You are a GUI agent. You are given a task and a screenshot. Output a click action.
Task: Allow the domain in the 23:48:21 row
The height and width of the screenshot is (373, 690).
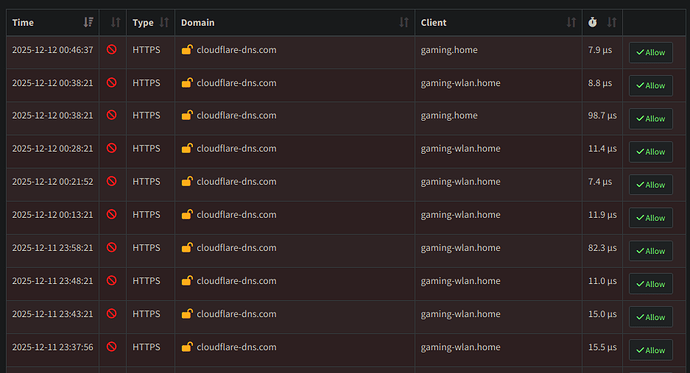click(651, 284)
